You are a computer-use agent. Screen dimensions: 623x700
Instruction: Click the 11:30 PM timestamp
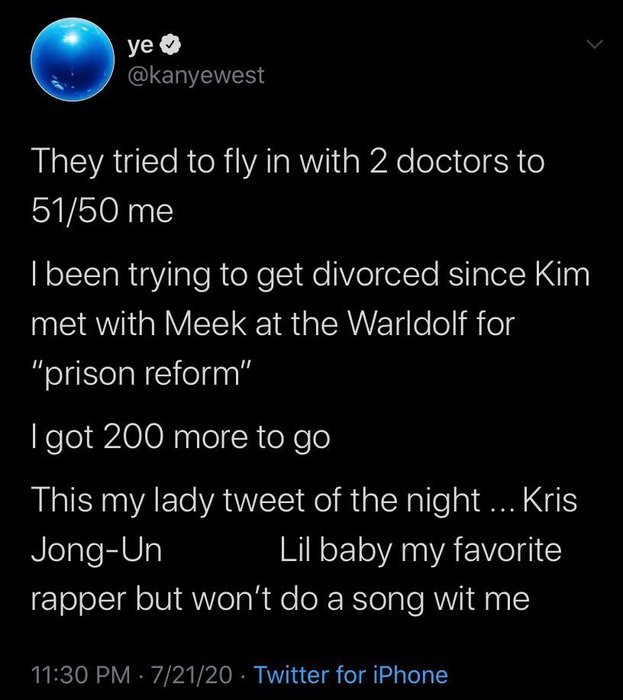click(x=68, y=674)
